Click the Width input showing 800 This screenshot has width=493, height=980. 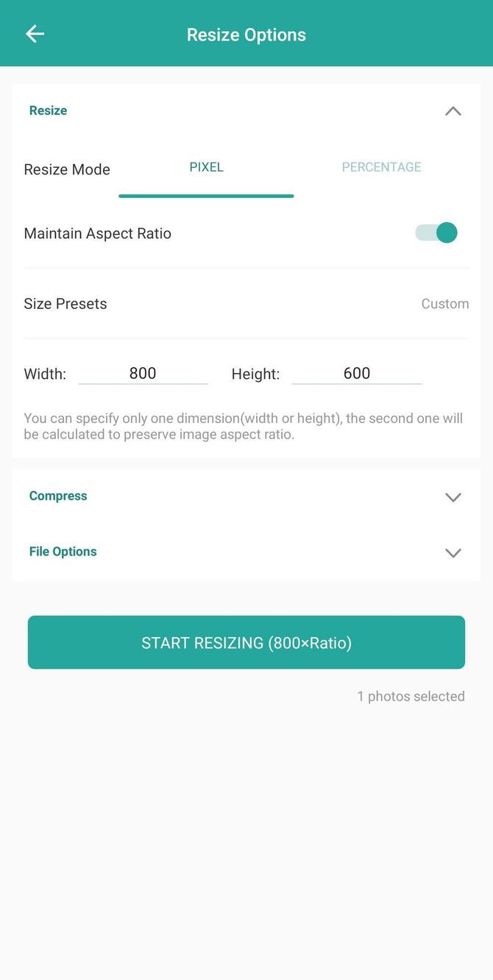[143, 373]
